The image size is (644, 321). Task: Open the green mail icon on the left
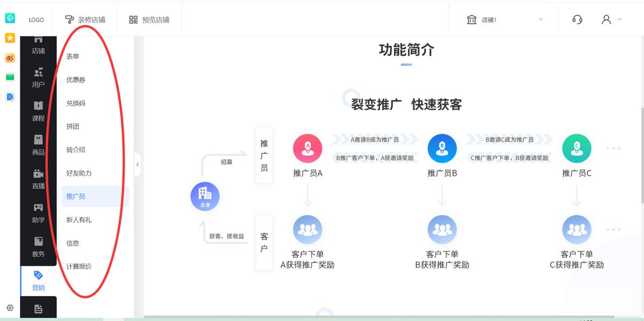tap(9, 77)
